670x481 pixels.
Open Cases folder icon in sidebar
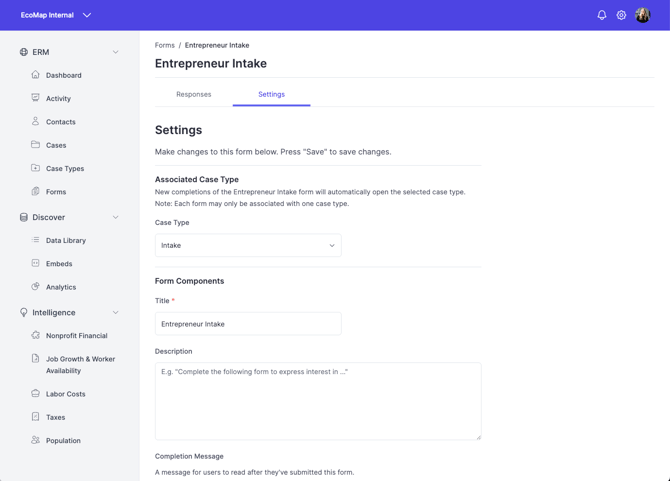[x=35, y=145]
